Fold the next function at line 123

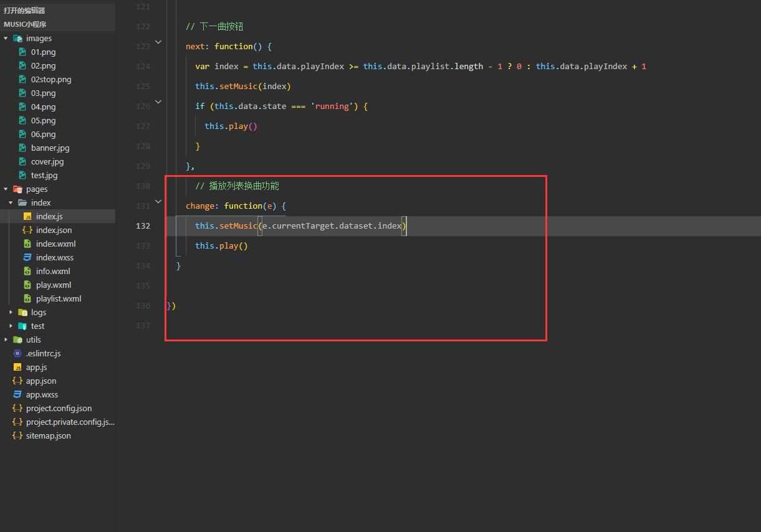click(x=158, y=42)
